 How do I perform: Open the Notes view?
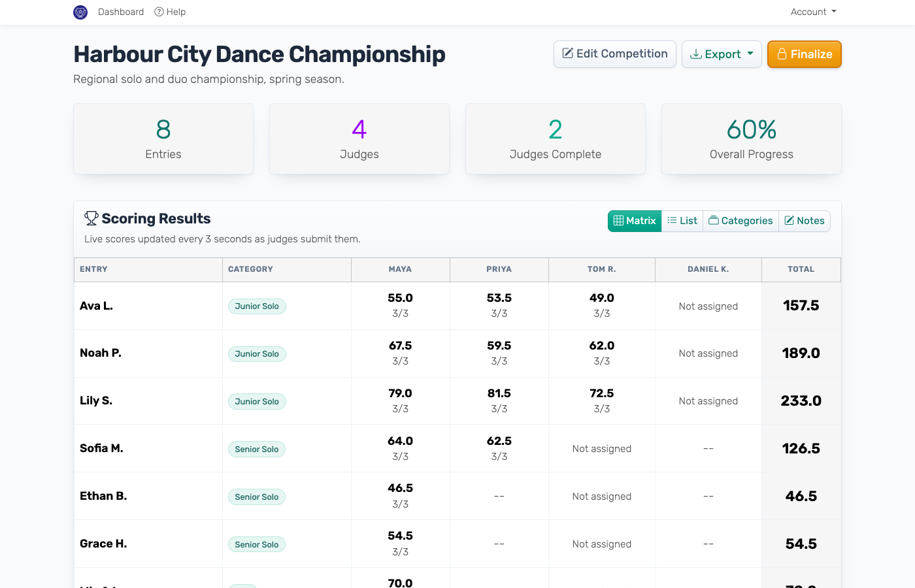pos(805,221)
